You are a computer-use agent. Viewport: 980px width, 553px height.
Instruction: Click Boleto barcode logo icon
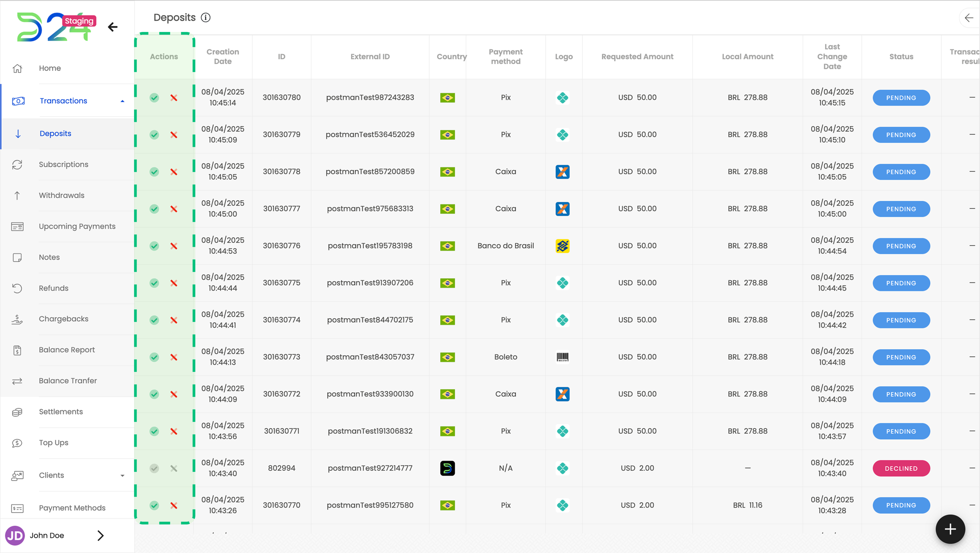562,357
